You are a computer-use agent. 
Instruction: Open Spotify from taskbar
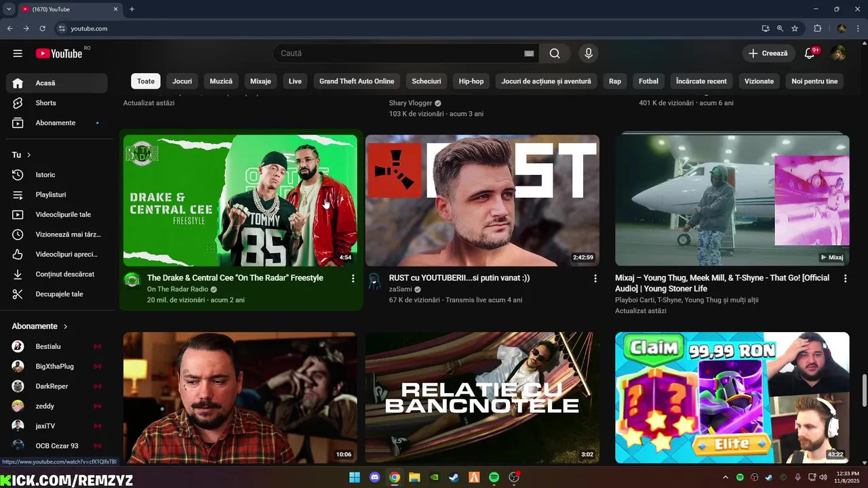[x=494, y=477]
